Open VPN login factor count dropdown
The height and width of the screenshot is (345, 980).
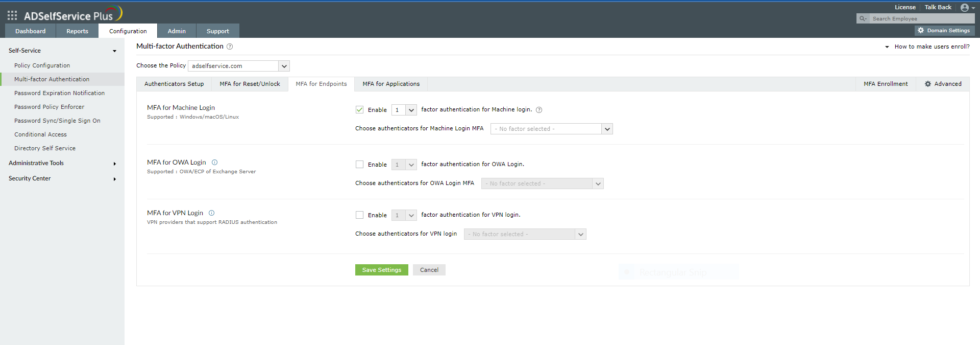(x=404, y=215)
